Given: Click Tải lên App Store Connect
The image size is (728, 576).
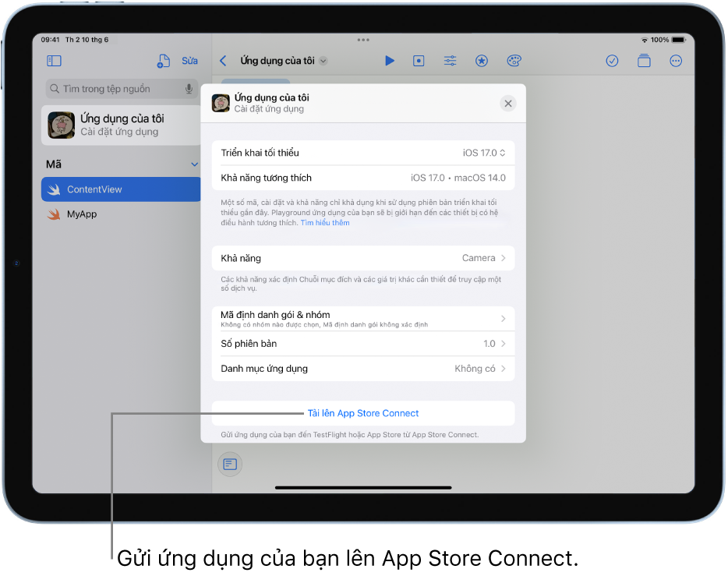Looking at the screenshot, I should click(363, 413).
